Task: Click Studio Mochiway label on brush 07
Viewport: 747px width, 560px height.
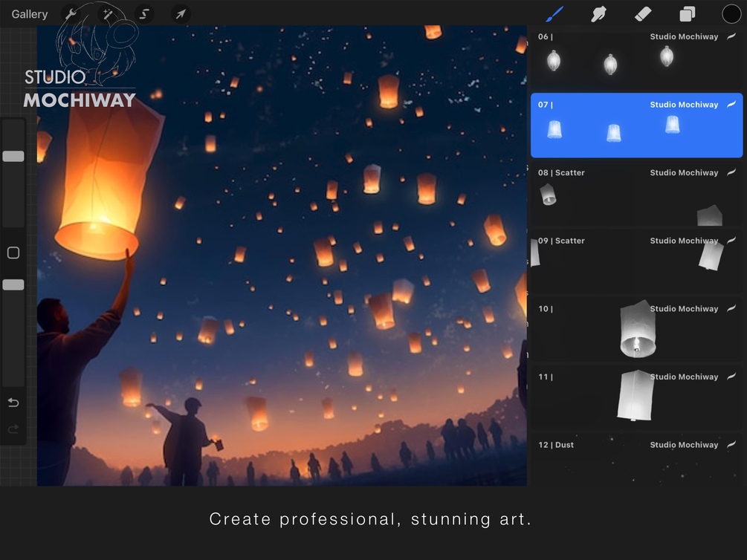Action: click(684, 105)
